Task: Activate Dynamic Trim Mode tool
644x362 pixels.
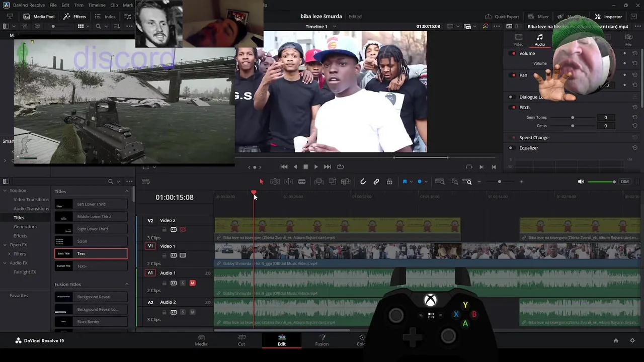Action: pyautogui.click(x=288, y=182)
